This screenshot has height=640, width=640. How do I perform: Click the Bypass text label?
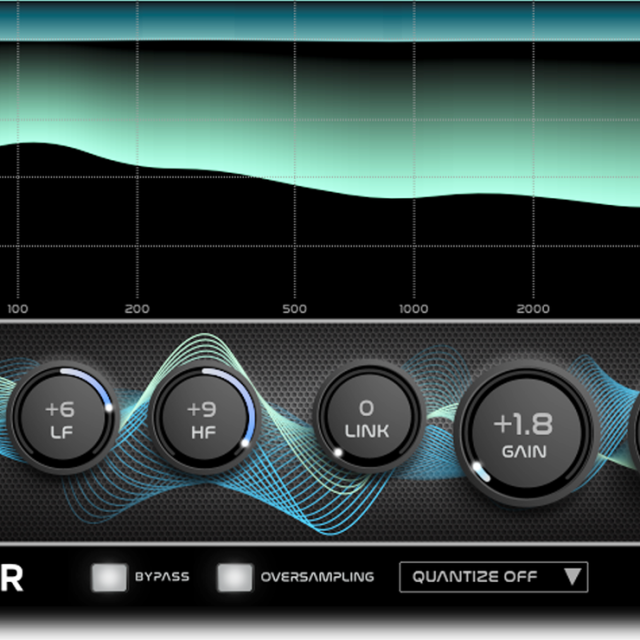[162, 577]
